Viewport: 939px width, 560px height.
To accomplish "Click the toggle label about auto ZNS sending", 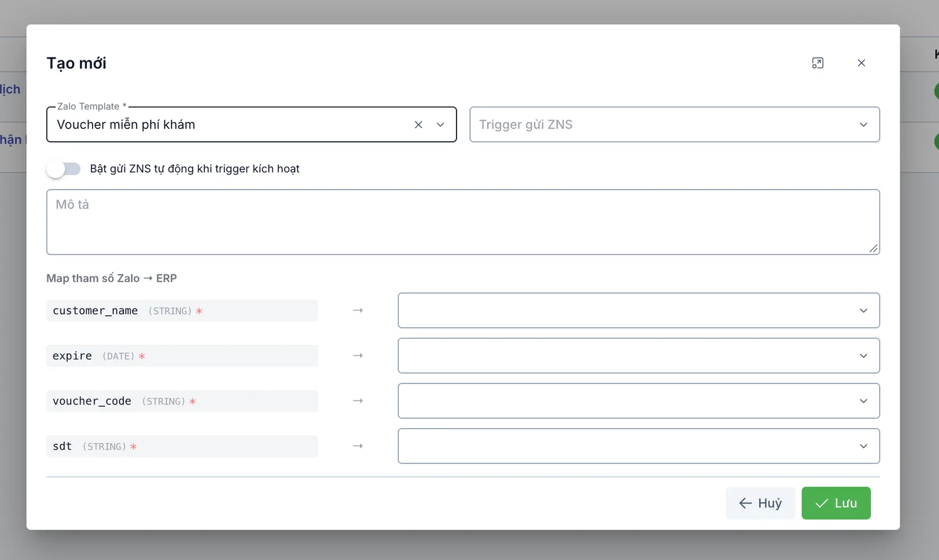I will click(195, 169).
